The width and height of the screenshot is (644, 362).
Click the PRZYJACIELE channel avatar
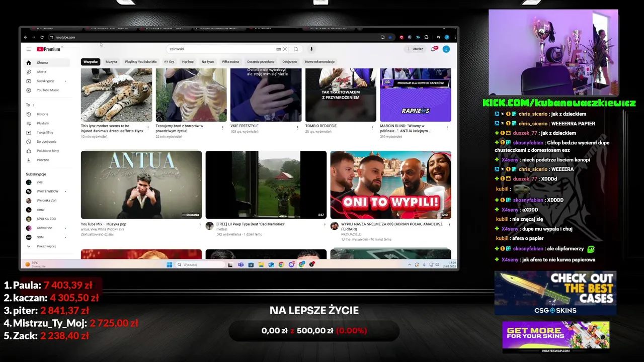(x=334, y=226)
